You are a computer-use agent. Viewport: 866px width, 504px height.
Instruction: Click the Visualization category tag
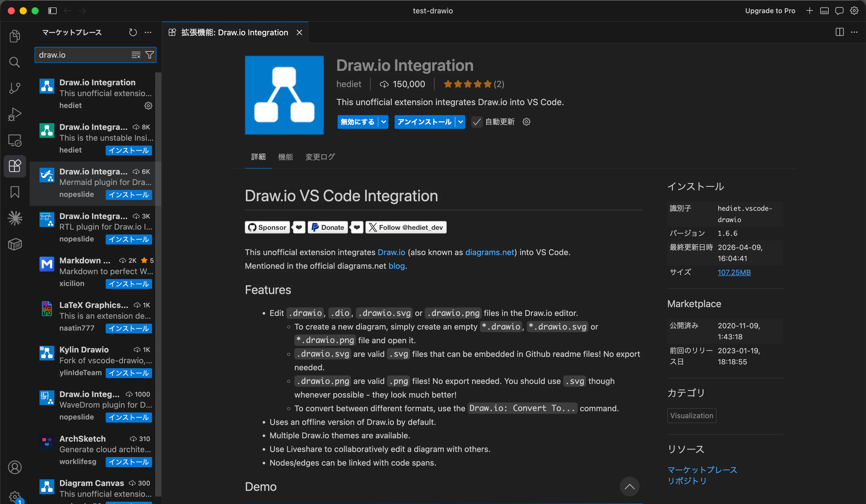pos(692,415)
